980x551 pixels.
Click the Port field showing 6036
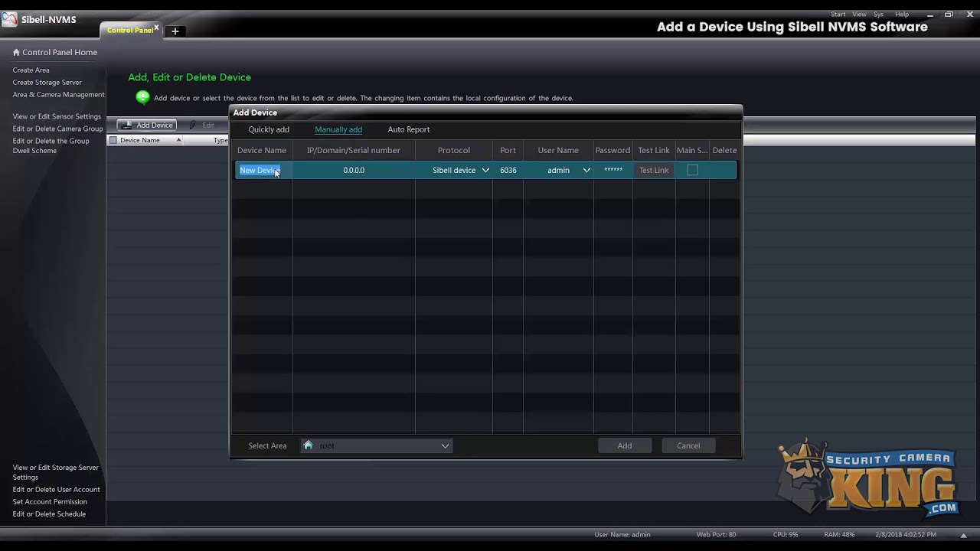click(x=508, y=170)
